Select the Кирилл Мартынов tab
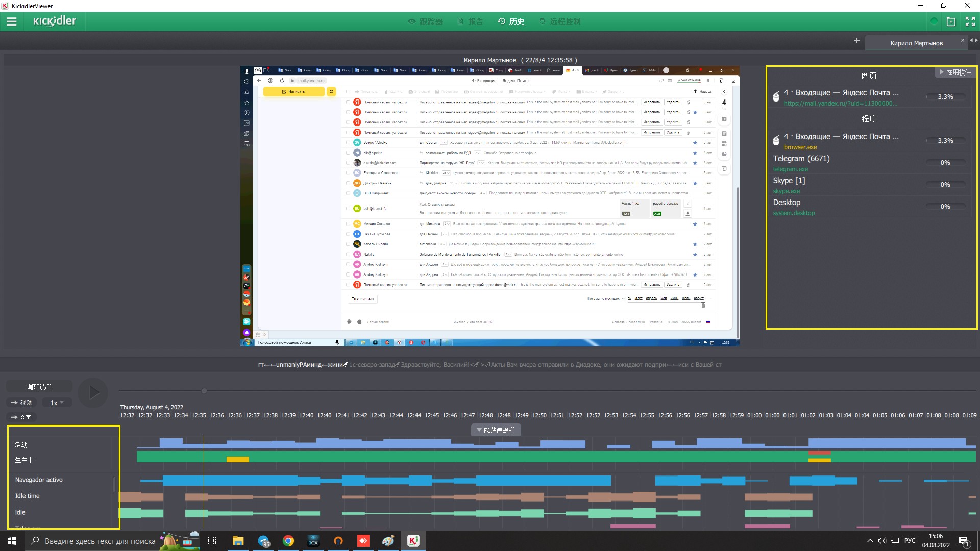Viewport: 980px width, 551px height. click(x=916, y=43)
